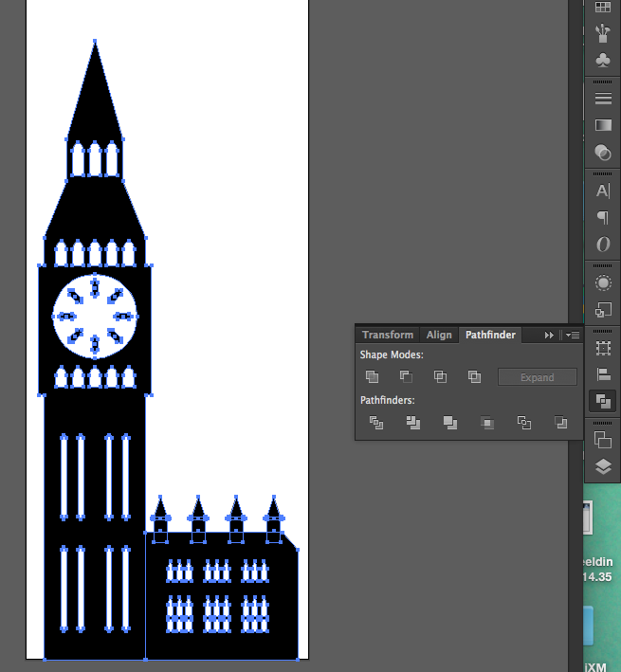
Task: Click the Crop pathfinder button
Action: pyautogui.click(x=487, y=423)
